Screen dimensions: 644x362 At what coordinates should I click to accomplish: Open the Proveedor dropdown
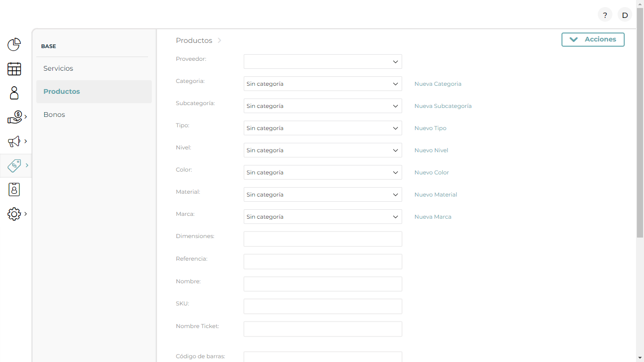(322, 62)
